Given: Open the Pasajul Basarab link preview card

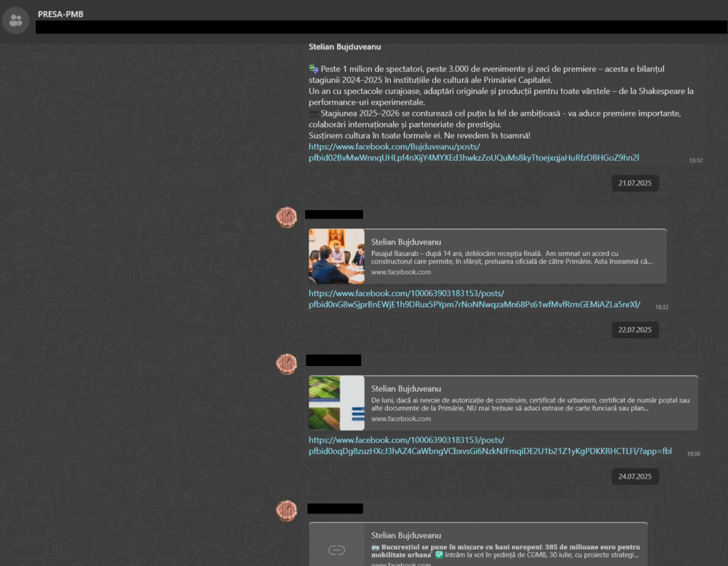Looking at the screenshot, I should click(x=488, y=256).
